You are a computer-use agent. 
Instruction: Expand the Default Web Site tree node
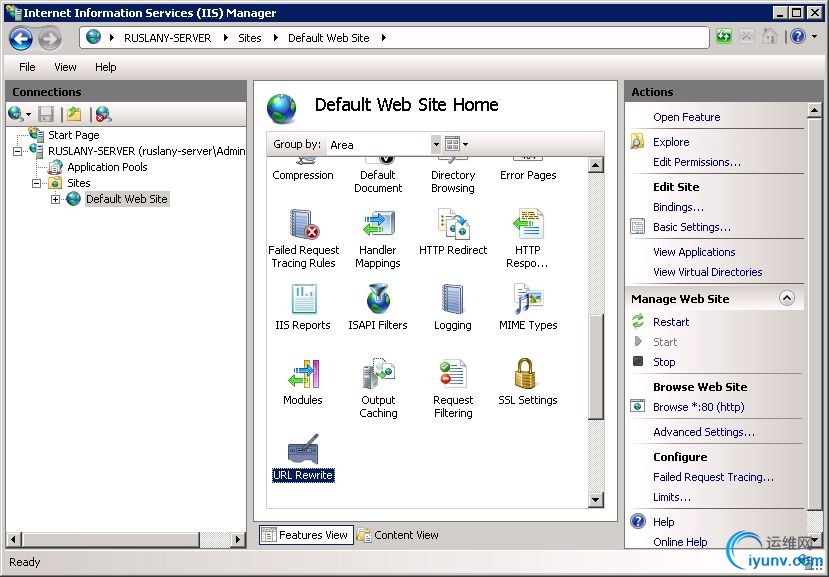click(55, 199)
